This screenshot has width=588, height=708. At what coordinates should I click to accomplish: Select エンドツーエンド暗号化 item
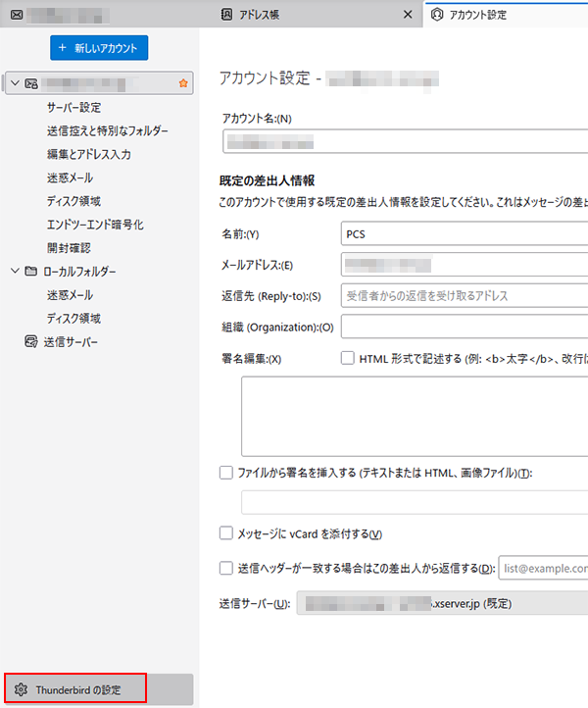95,225
